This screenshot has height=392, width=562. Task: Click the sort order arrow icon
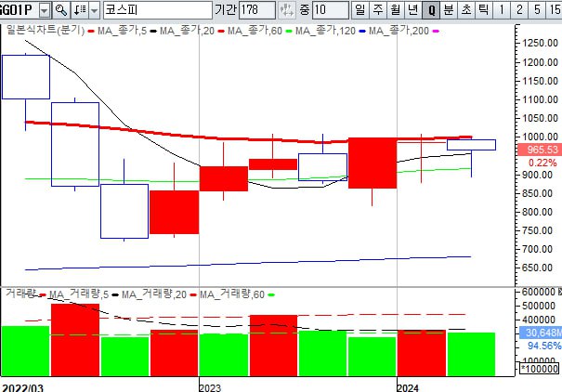coord(80,10)
